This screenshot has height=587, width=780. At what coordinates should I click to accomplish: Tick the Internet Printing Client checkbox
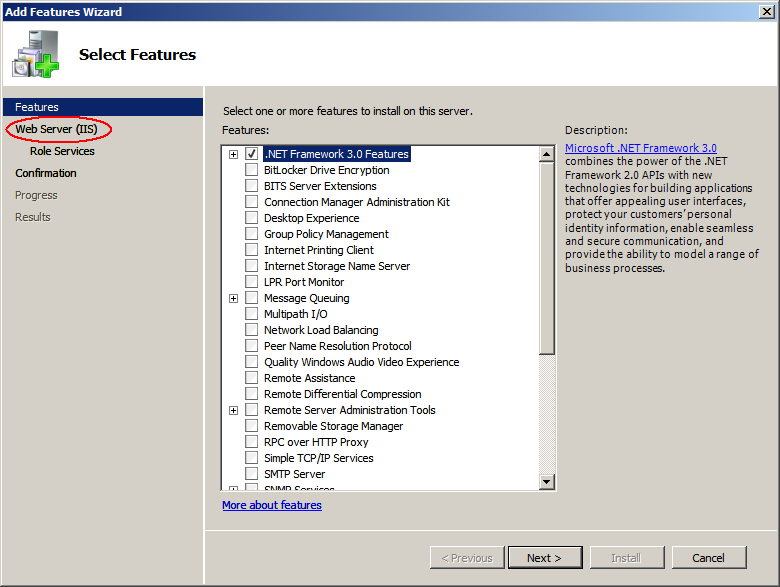pos(252,250)
